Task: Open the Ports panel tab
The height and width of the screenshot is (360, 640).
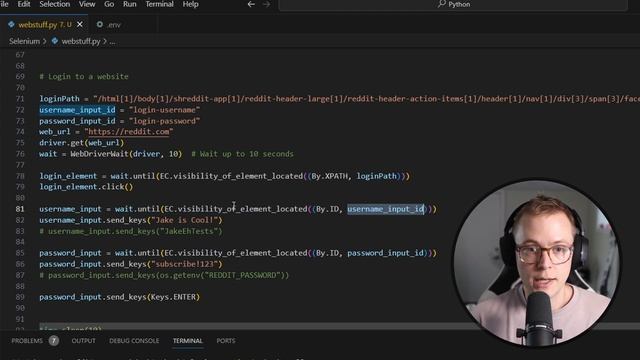Action: click(x=226, y=340)
